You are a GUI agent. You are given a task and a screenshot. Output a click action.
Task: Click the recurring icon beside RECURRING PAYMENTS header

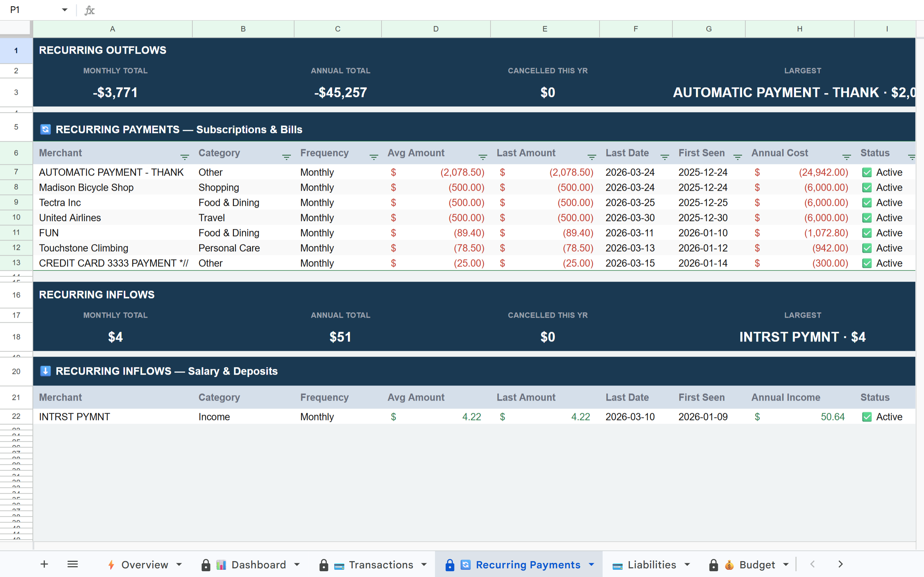[x=45, y=129]
